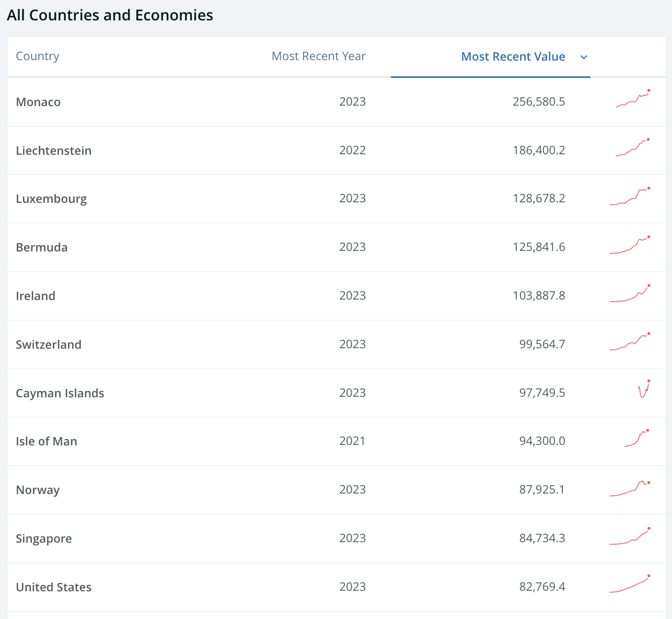Click Isle of Man's year 2021
Image resolution: width=672 pixels, height=619 pixels.
click(353, 441)
